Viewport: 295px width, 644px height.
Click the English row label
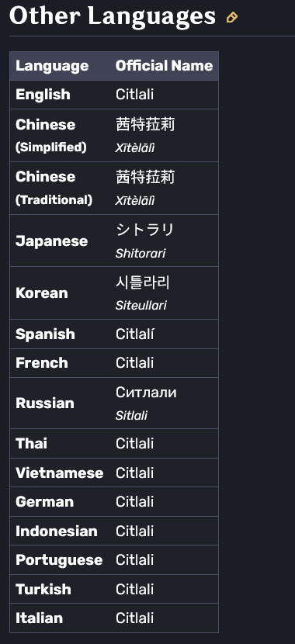(x=43, y=95)
